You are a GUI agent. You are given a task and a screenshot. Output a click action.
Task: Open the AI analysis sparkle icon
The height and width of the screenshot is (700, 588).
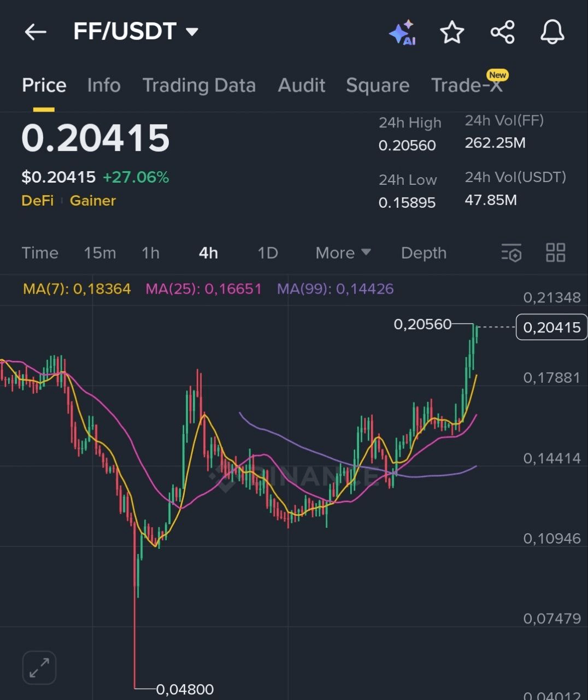pyautogui.click(x=403, y=33)
